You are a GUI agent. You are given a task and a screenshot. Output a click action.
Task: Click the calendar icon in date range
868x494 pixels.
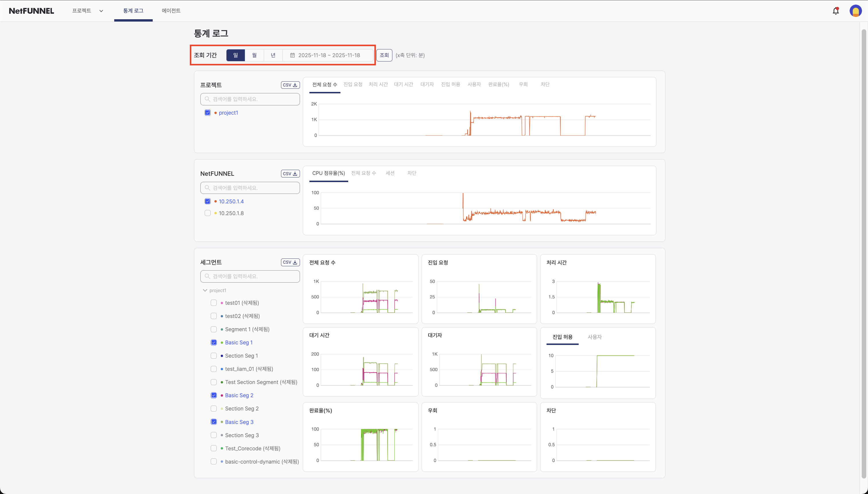[x=292, y=55]
